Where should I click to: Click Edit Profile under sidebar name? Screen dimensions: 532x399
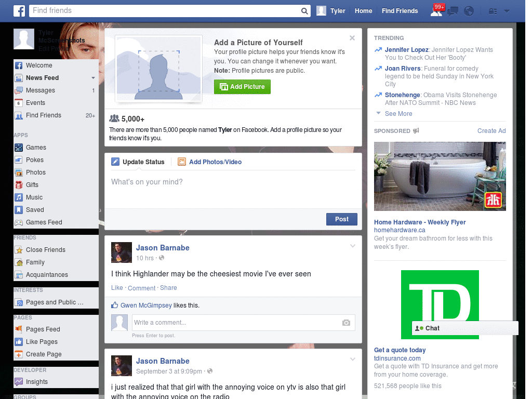(x=54, y=49)
